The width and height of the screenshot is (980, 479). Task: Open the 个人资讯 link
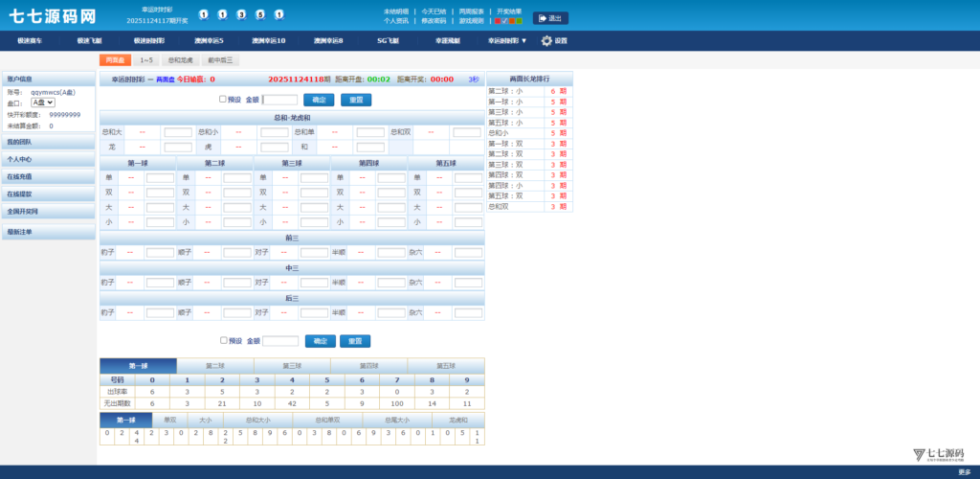pos(395,21)
